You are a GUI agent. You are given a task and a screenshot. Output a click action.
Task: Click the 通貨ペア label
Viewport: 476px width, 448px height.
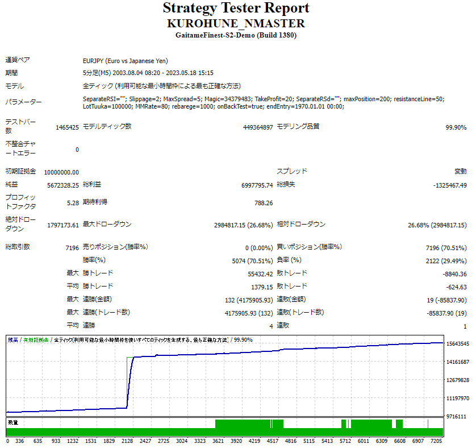pos(18,60)
